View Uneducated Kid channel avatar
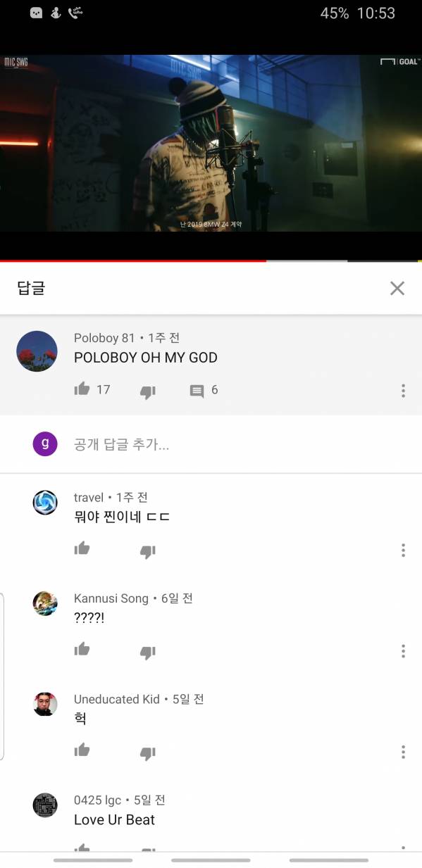Screen dimensions: 422x868 point(45,704)
